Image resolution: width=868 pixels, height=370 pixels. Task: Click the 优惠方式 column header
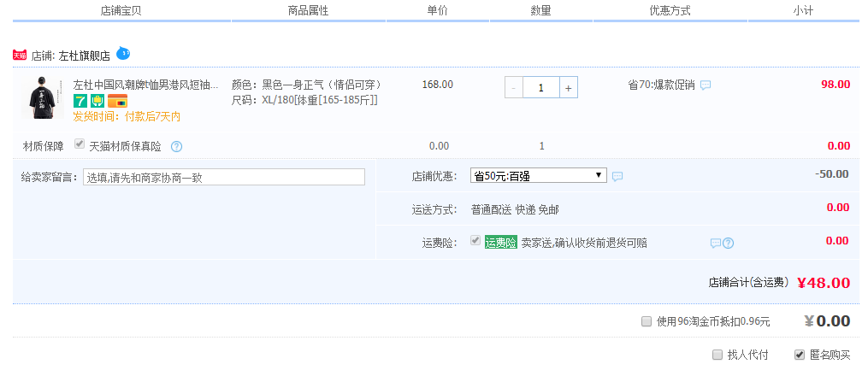[670, 10]
